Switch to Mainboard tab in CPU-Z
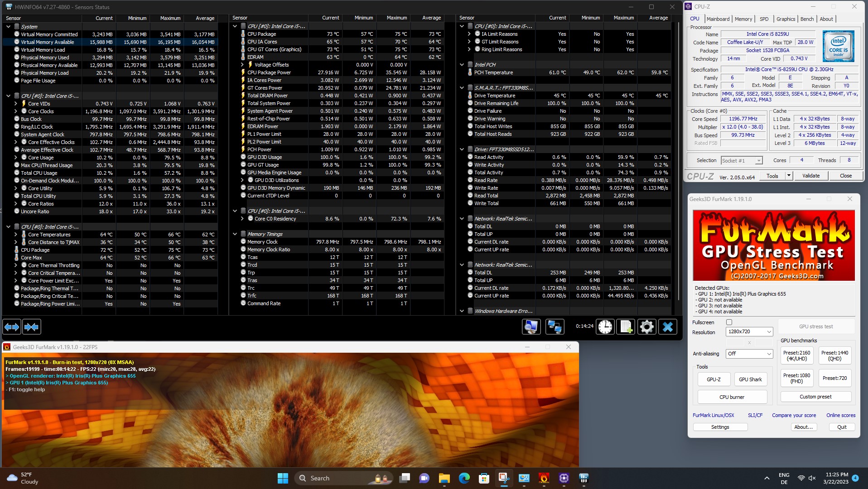The height and width of the screenshot is (489, 868). coord(718,19)
